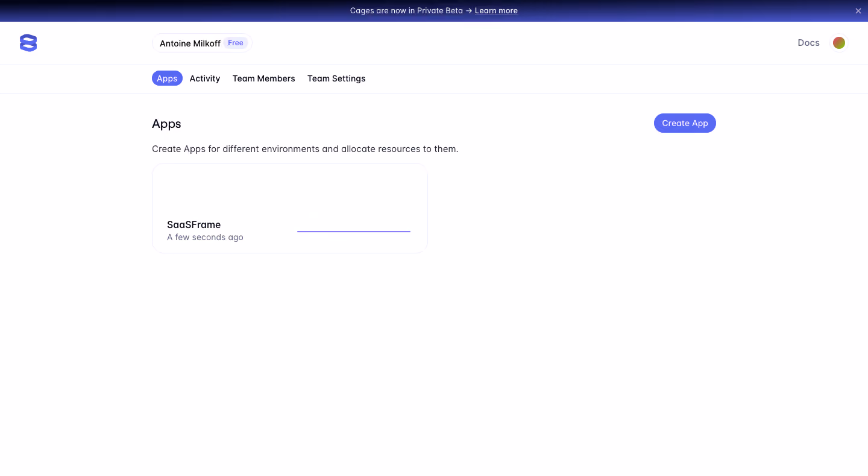Select the 'Create Apps for different environments' description
This screenshot has width=868, height=476.
click(x=305, y=149)
